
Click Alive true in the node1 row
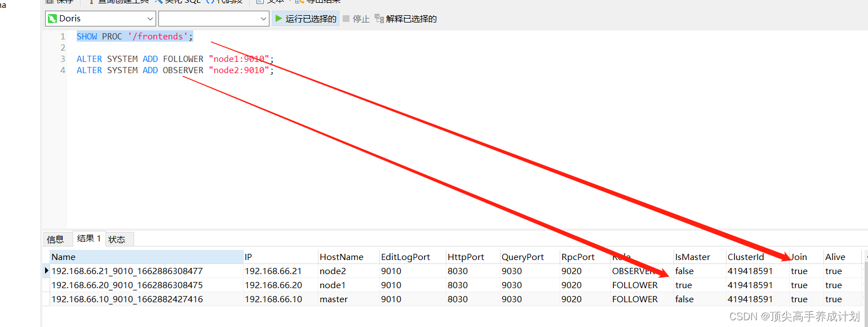click(842, 285)
